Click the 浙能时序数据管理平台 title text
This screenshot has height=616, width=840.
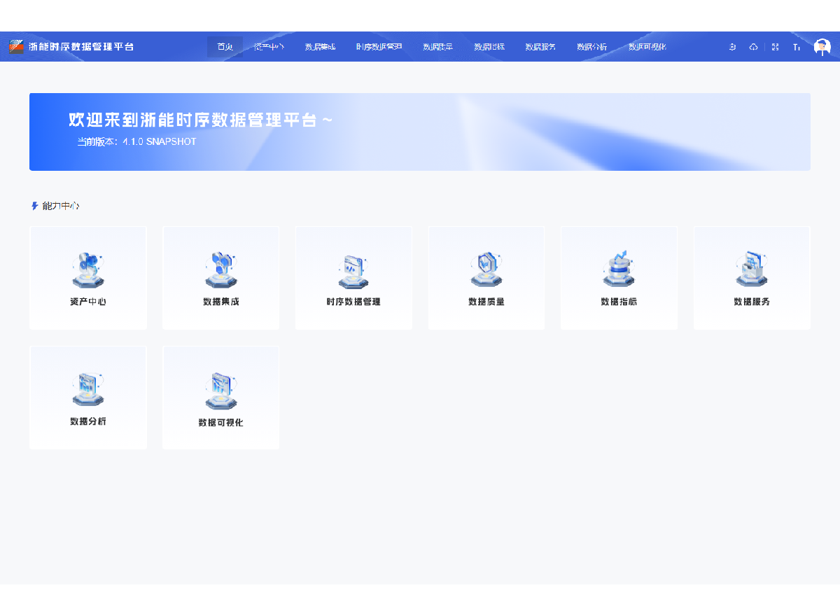[x=81, y=47]
